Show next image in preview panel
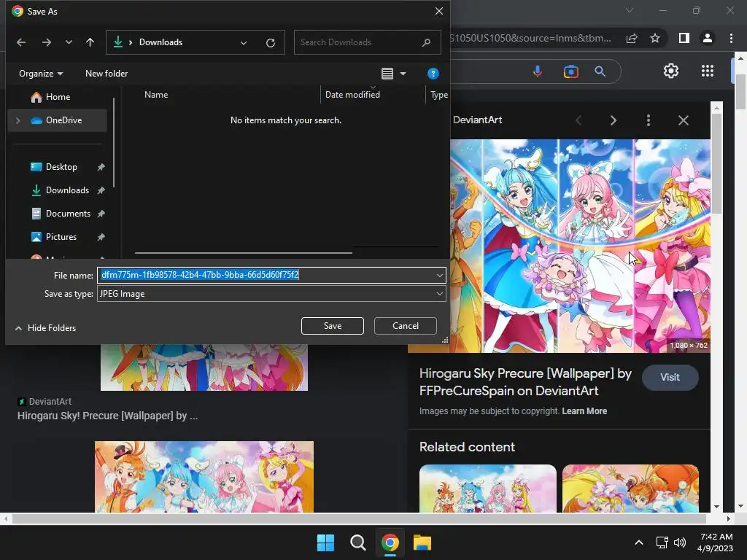The height and width of the screenshot is (560, 747). tap(613, 120)
